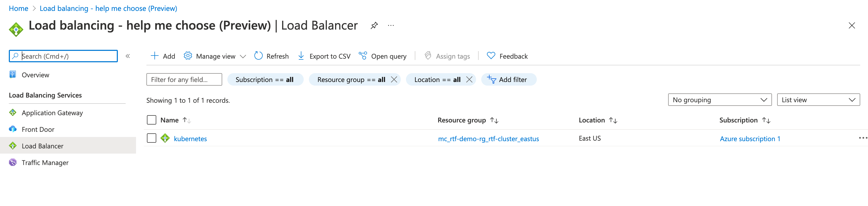This screenshot has width=868, height=206.
Task: Open Azure subscription 1 link
Action: (x=750, y=139)
